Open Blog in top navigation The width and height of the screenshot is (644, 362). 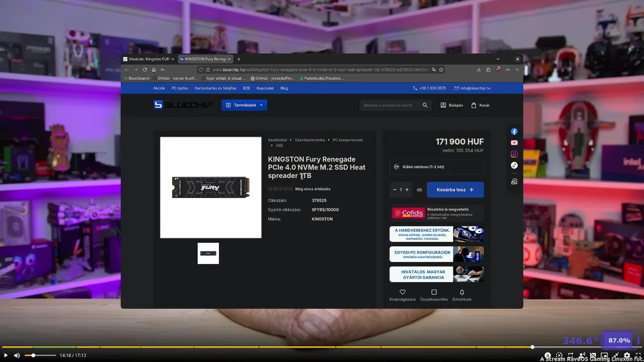pos(284,88)
